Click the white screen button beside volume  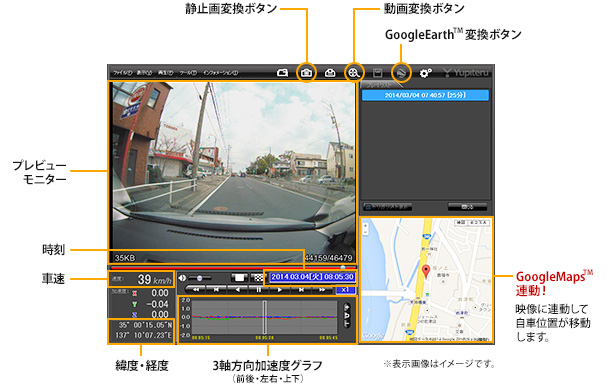click(x=239, y=278)
